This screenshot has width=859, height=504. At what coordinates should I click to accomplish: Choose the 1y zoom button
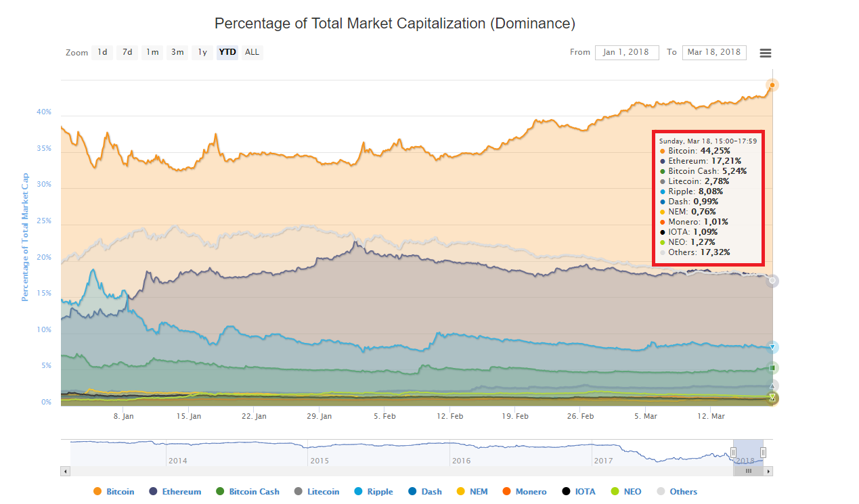202,52
